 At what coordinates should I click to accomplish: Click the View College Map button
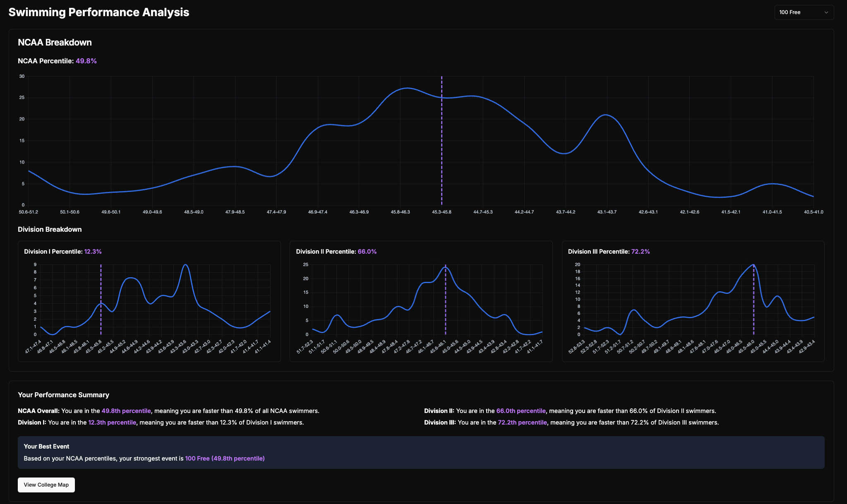pyautogui.click(x=46, y=485)
